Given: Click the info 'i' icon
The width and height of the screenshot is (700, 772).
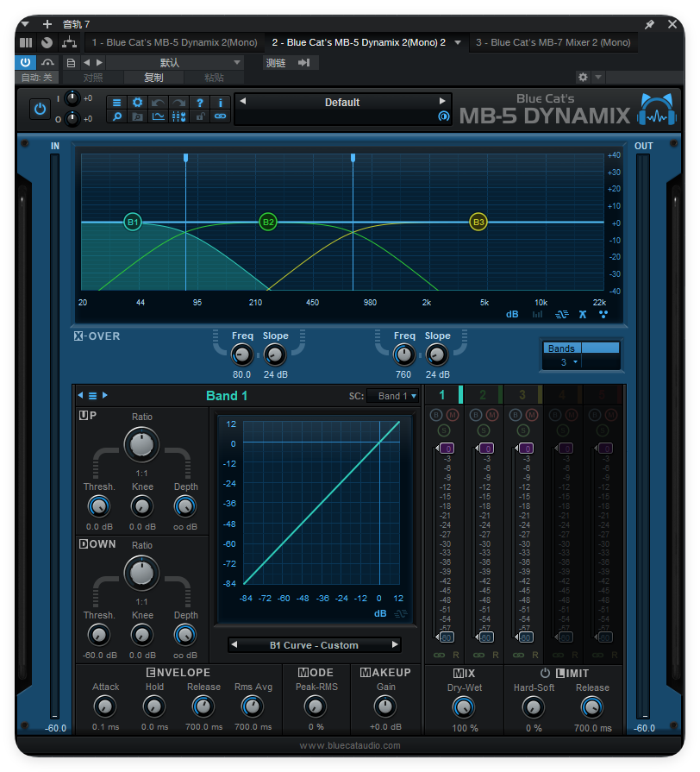Looking at the screenshot, I should (221, 103).
